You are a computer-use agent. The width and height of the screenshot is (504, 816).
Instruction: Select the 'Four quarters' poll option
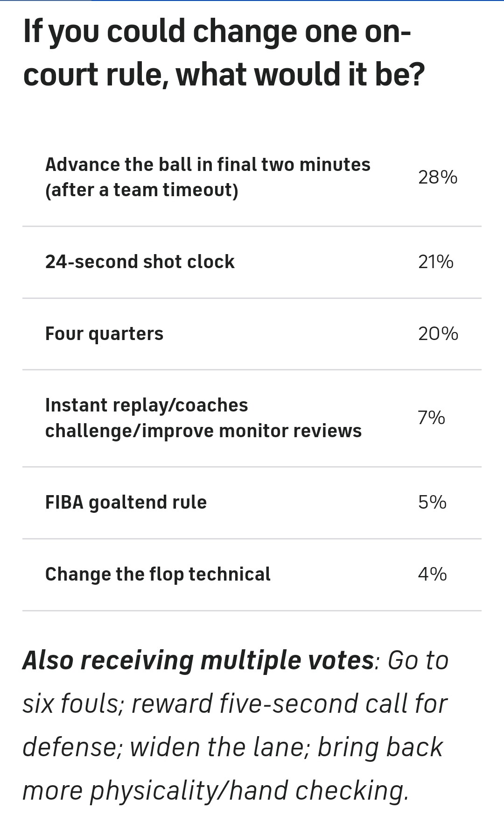104,334
